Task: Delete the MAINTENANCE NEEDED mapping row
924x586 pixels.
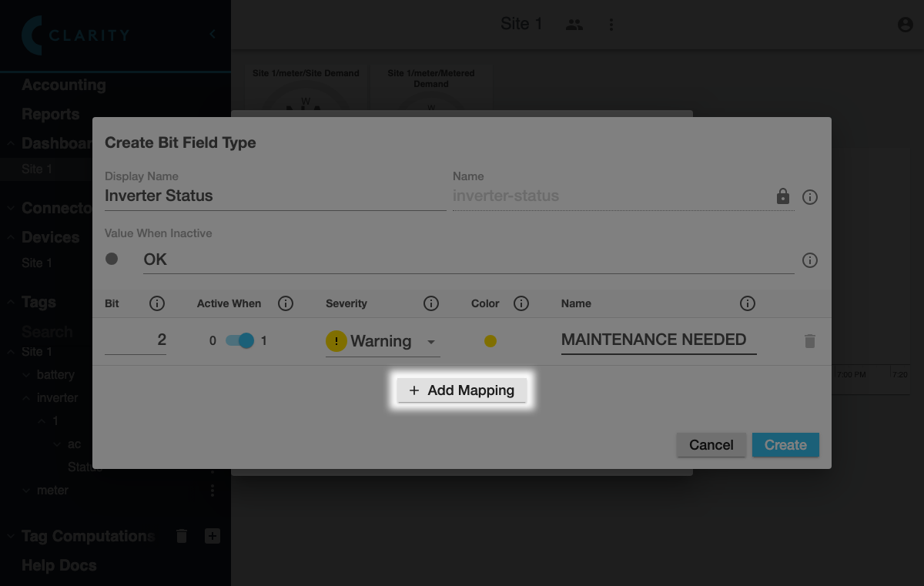Action: pyautogui.click(x=809, y=341)
